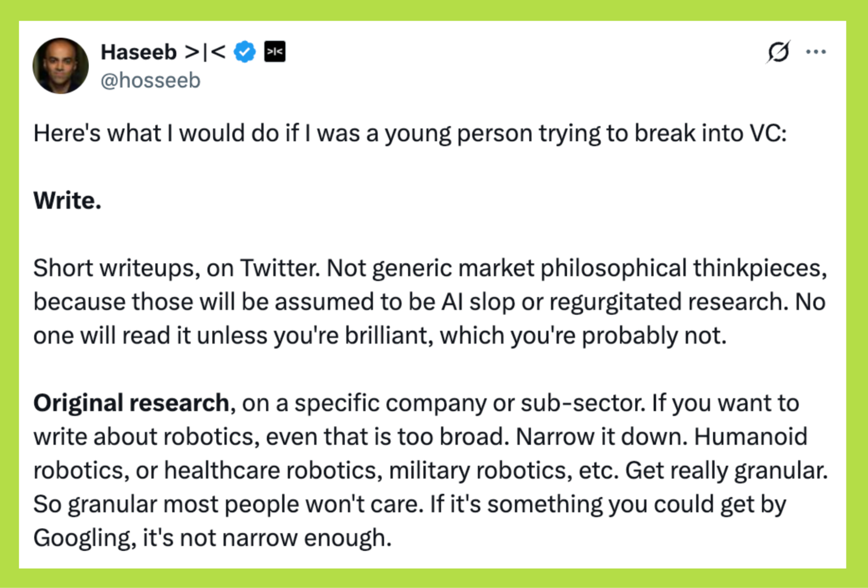Image resolution: width=868 pixels, height=588 pixels.
Task: Click Haseeb's profile avatar photo
Action: pyautogui.click(x=60, y=66)
